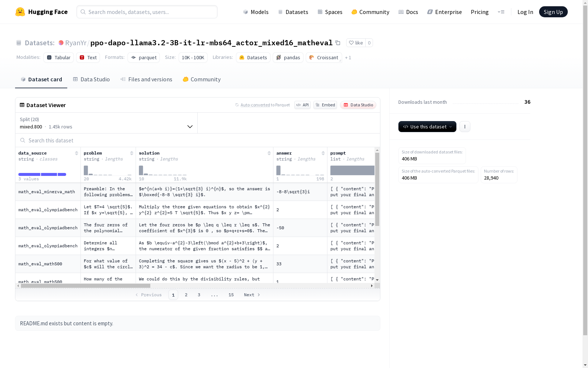Screen dimensions: 588x368
Task: Click the Embed button in Dataset Viewer
Action: coord(325,105)
